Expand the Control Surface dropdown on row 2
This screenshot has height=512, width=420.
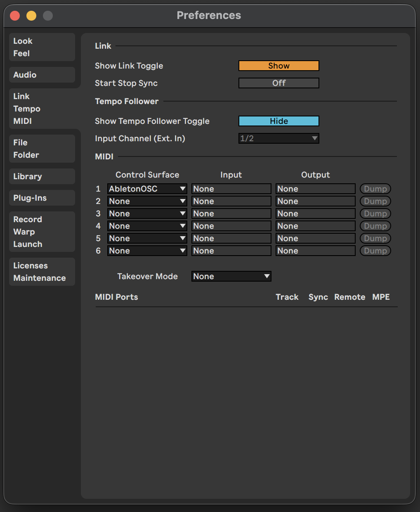[x=147, y=201]
